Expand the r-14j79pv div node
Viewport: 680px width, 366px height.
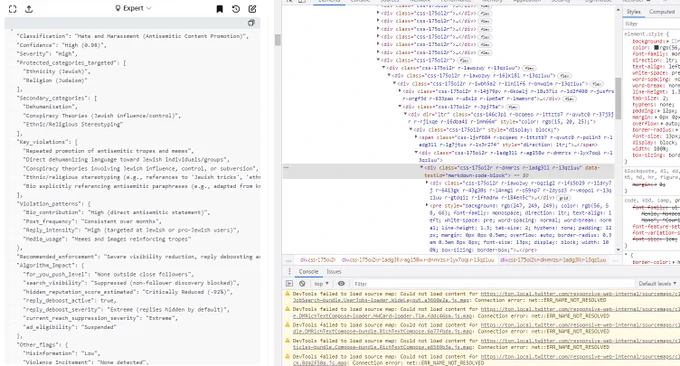(x=400, y=92)
